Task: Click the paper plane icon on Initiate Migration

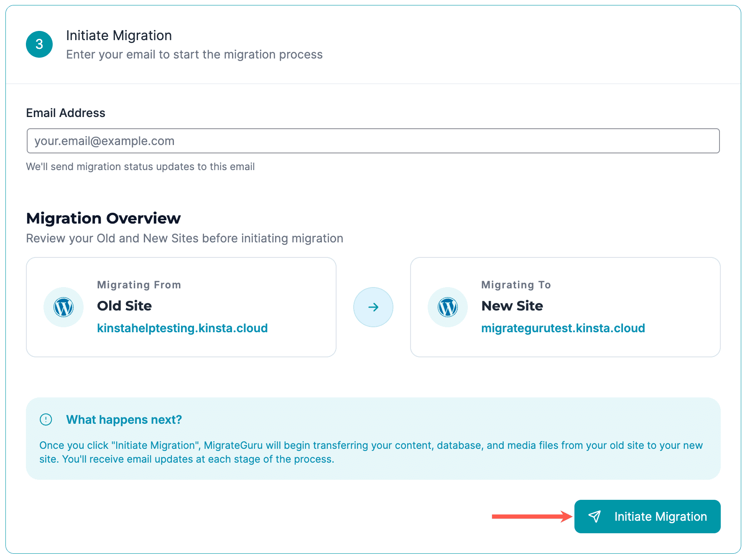Action: pyautogui.click(x=595, y=517)
